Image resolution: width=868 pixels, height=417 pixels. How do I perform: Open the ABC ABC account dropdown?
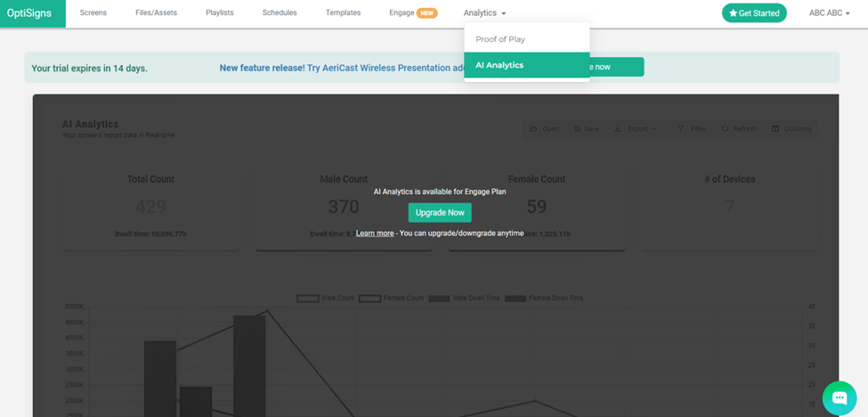tap(830, 13)
